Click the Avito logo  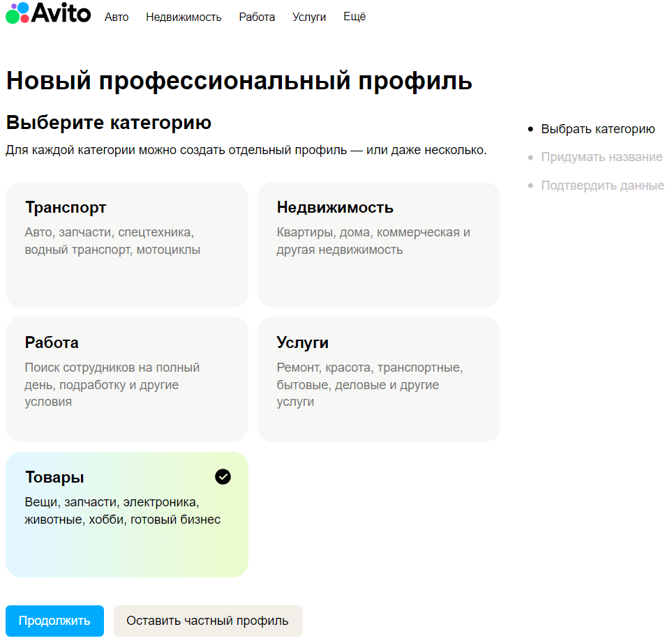[x=48, y=13]
